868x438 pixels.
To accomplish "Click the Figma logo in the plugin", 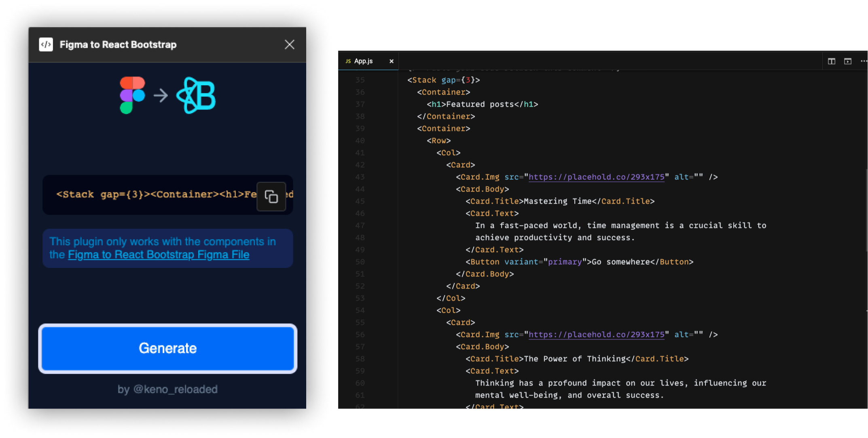I will point(132,95).
